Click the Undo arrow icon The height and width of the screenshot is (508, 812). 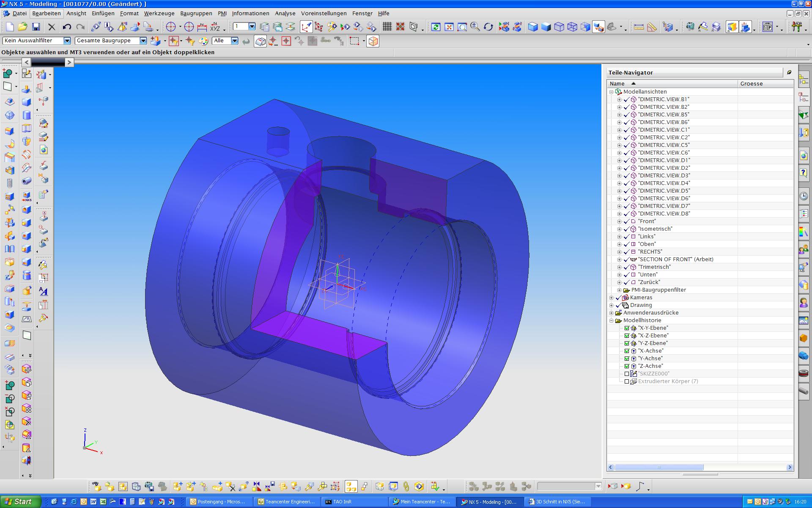tap(66, 27)
